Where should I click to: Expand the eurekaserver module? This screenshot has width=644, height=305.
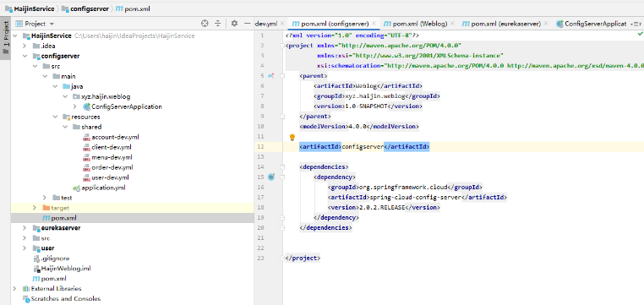click(25, 228)
